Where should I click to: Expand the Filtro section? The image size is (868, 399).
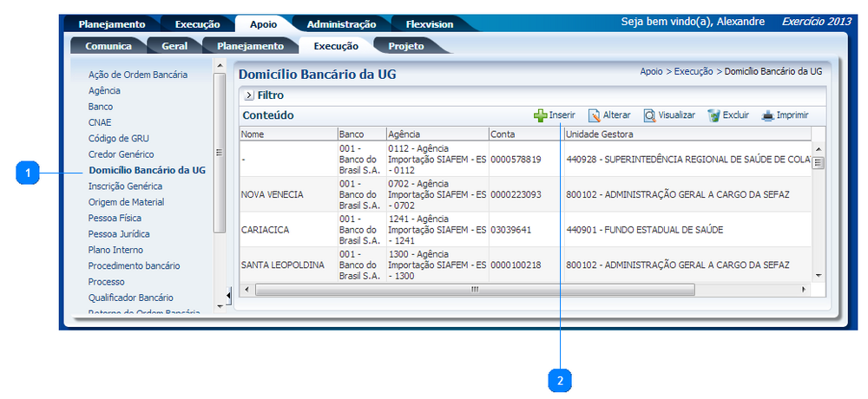(x=248, y=95)
